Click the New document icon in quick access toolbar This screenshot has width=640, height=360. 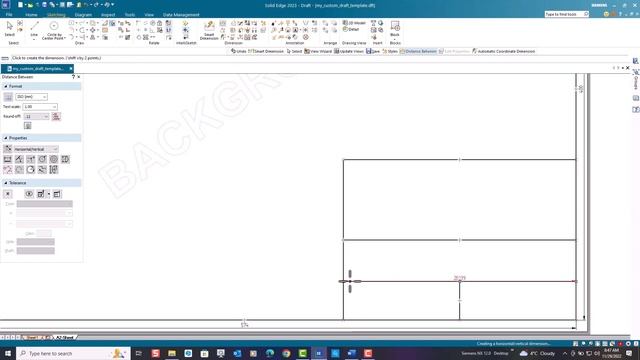20,5
